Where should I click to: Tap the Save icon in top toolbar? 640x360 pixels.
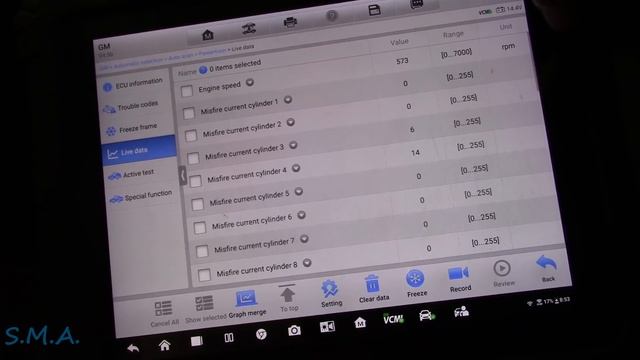pos(374,10)
